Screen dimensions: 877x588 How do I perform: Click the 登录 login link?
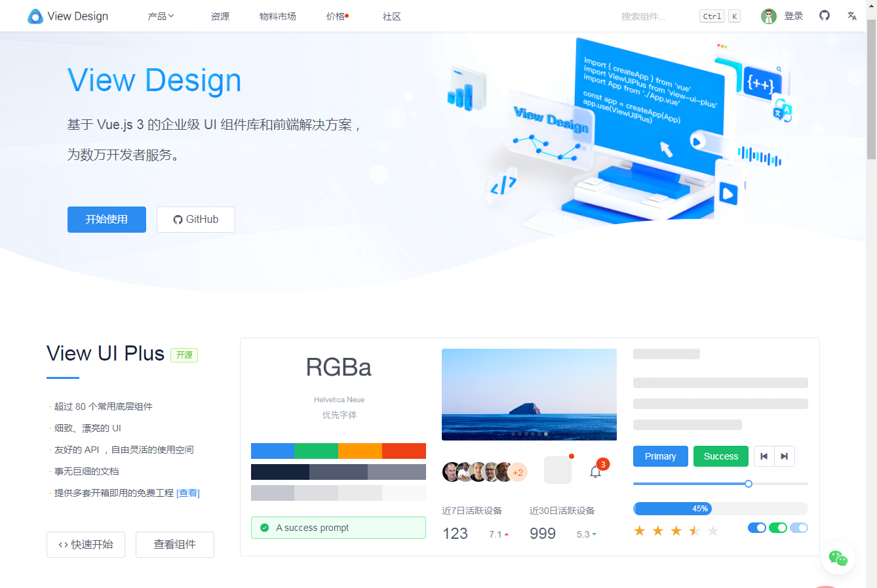pyautogui.click(x=794, y=16)
